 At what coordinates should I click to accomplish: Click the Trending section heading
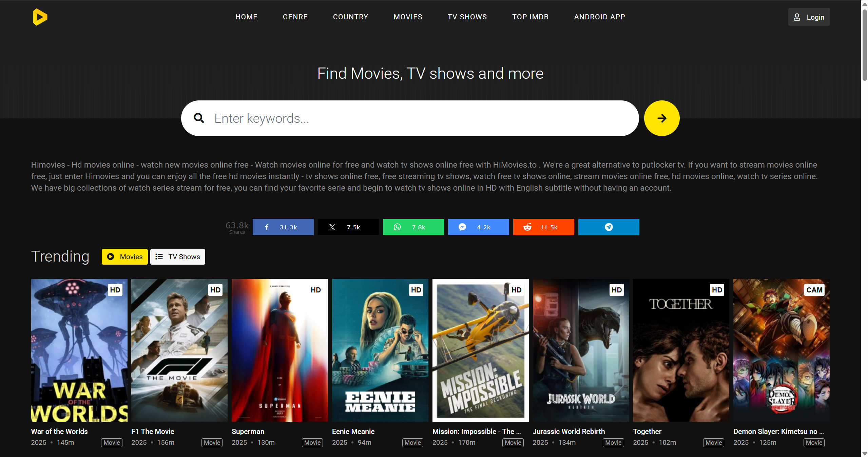pyautogui.click(x=60, y=257)
